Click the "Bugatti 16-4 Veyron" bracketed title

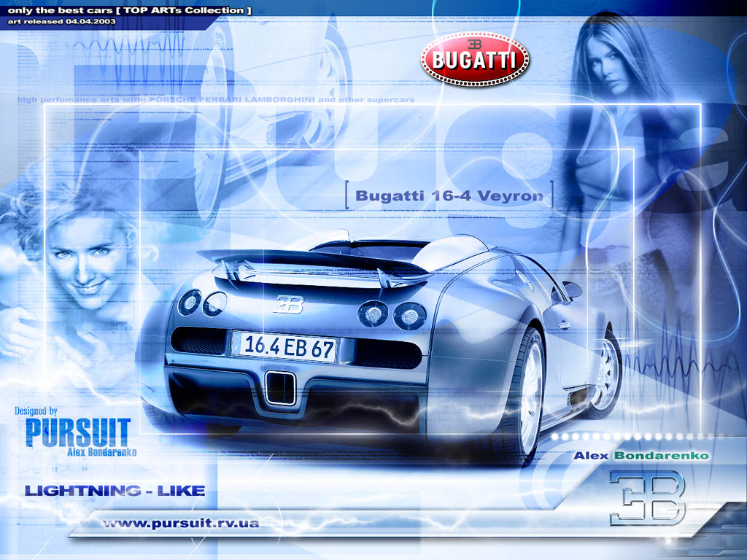click(449, 195)
